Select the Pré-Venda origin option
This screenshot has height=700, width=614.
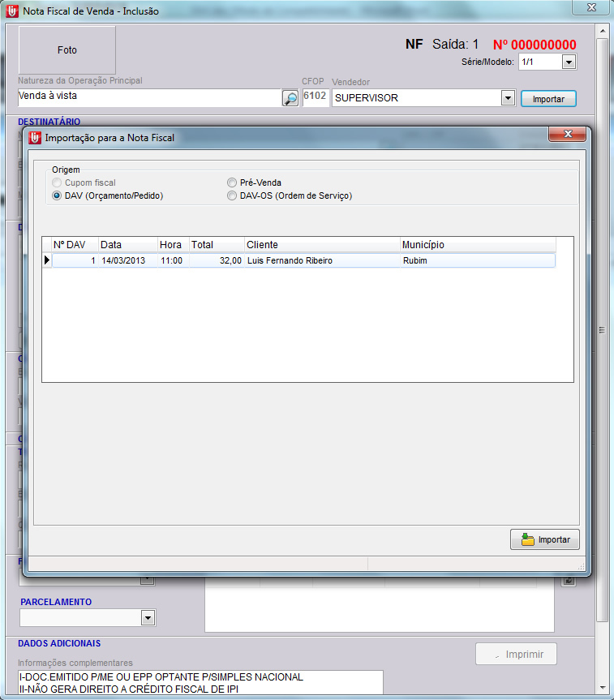tap(232, 183)
